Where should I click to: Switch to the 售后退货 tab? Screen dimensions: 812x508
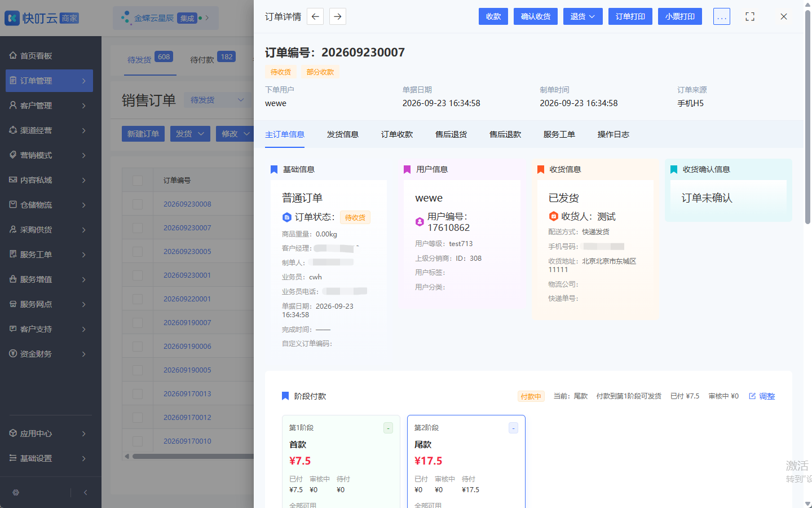point(451,134)
